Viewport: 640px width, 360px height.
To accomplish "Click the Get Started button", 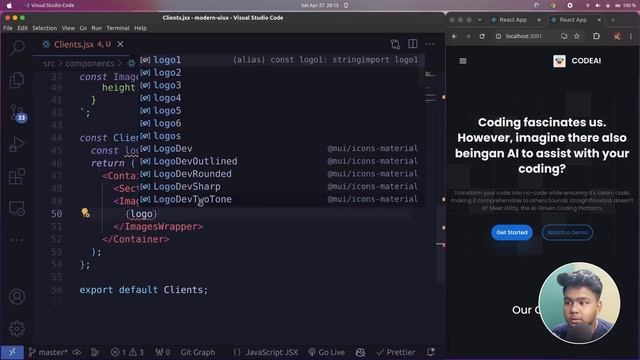I will (x=512, y=232).
